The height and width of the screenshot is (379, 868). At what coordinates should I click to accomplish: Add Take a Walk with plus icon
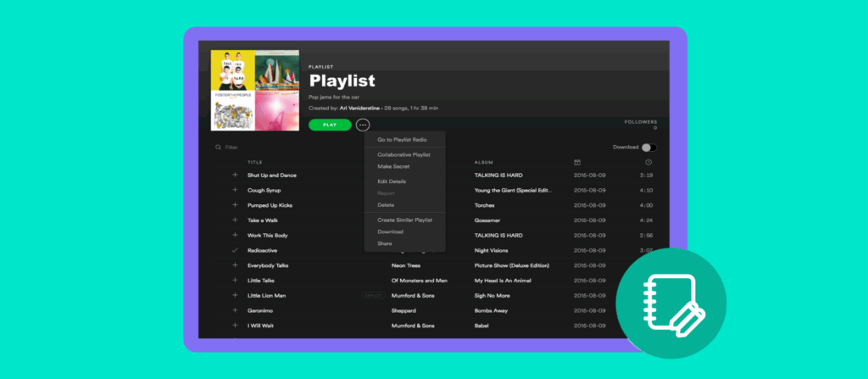(235, 220)
